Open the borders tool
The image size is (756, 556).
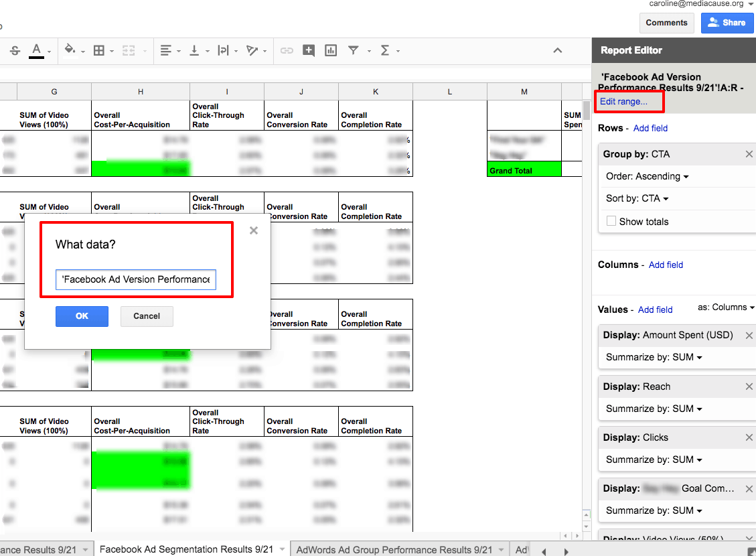pos(98,50)
